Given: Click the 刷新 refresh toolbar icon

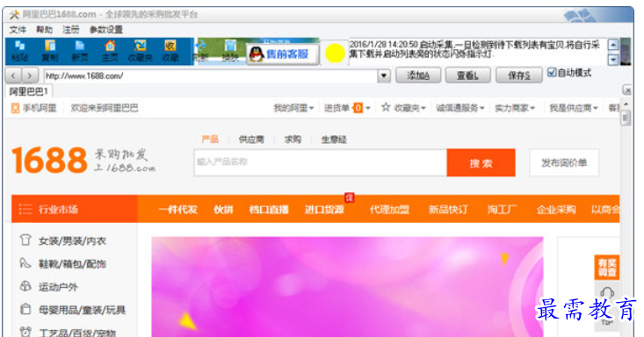Looking at the screenshot, I should coord(201,51).
